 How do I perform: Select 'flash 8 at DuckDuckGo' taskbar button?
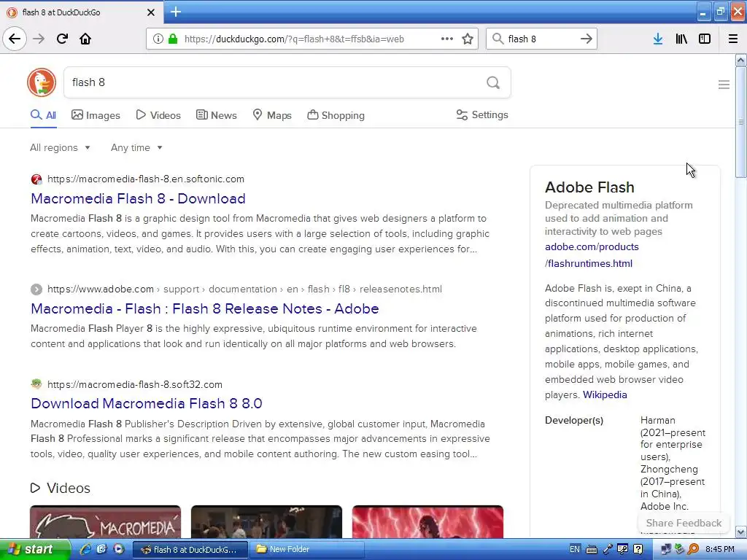190,550
